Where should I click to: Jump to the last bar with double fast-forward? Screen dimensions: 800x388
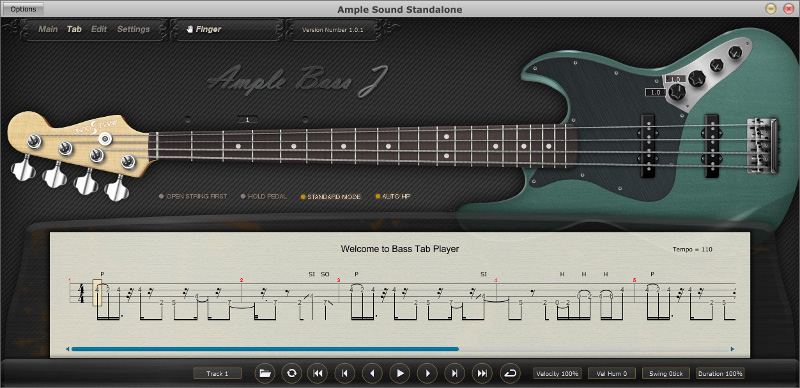coord(482,373)
